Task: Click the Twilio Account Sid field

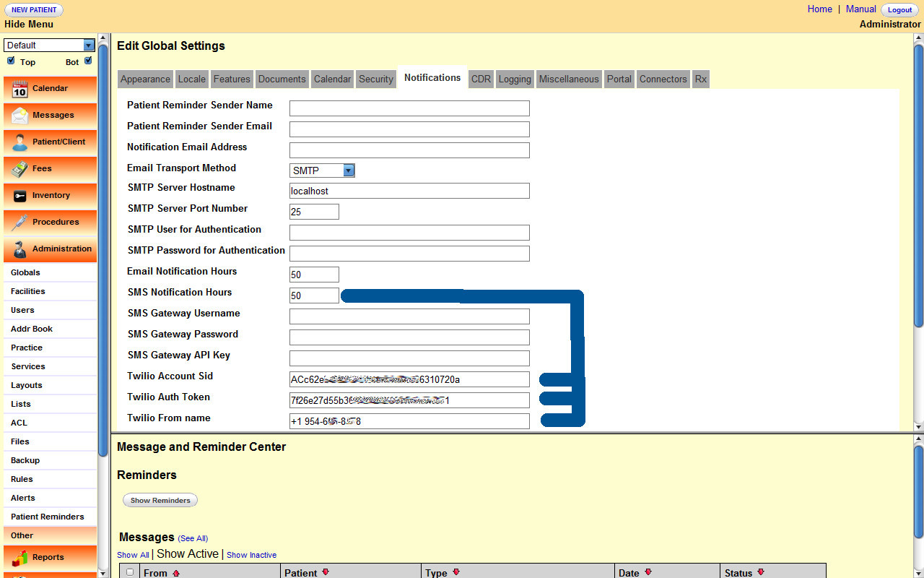Action: click(x=409, y=379)
